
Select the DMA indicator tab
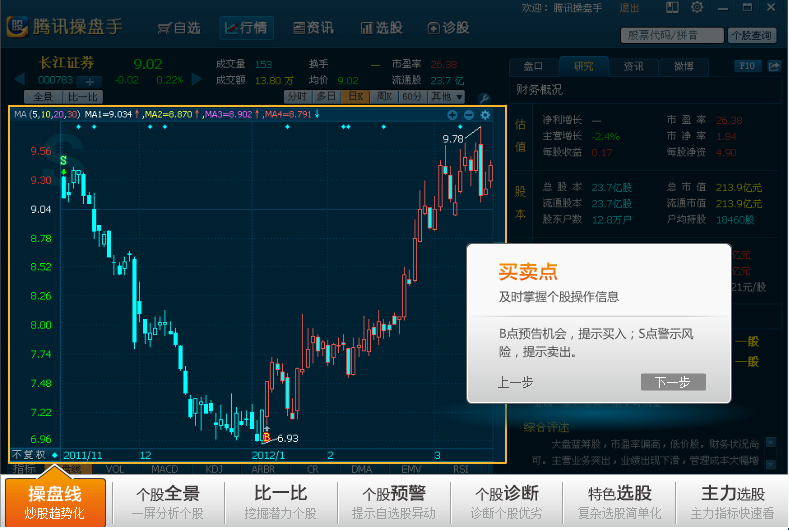361,469
